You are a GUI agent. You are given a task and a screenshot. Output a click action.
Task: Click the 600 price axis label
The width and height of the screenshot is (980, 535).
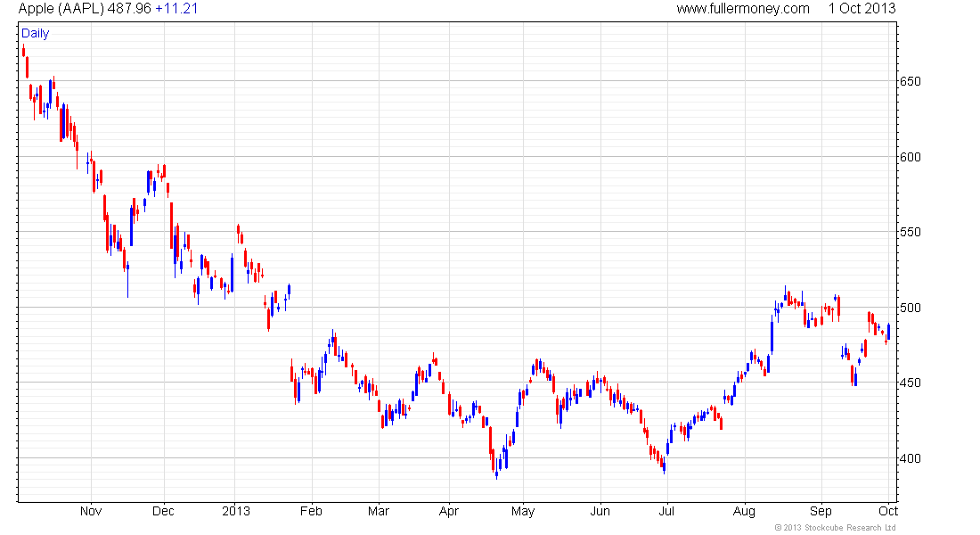pos(910,157)
